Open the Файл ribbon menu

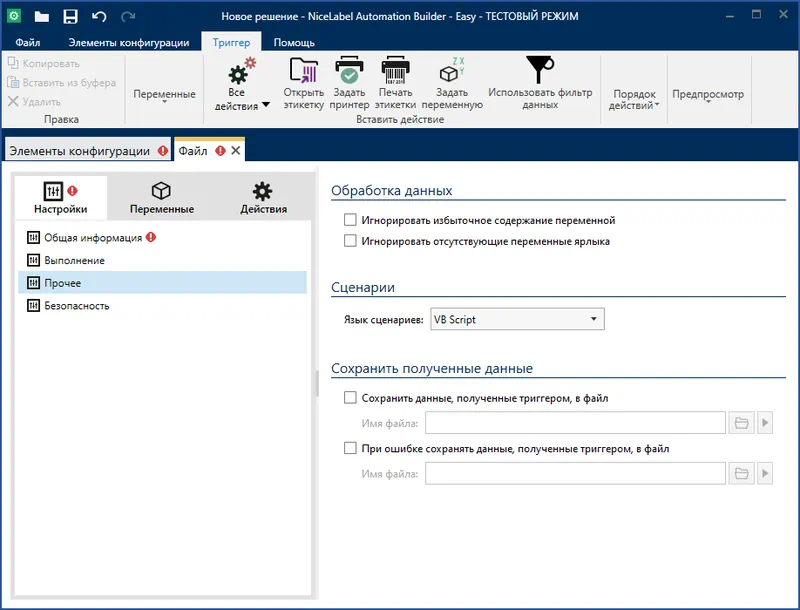pos(28,42)
